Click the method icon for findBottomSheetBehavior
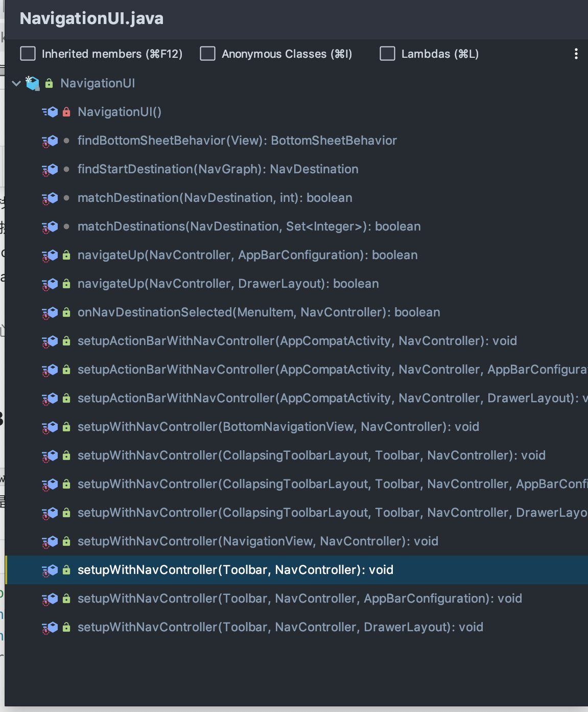 point(50,141)
